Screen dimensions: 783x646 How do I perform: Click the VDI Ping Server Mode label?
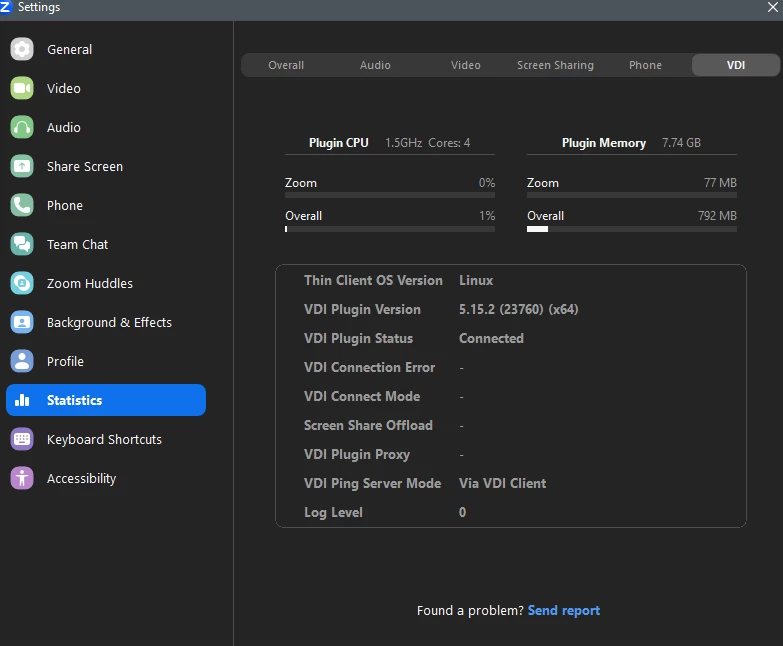(x=373, y=483)
